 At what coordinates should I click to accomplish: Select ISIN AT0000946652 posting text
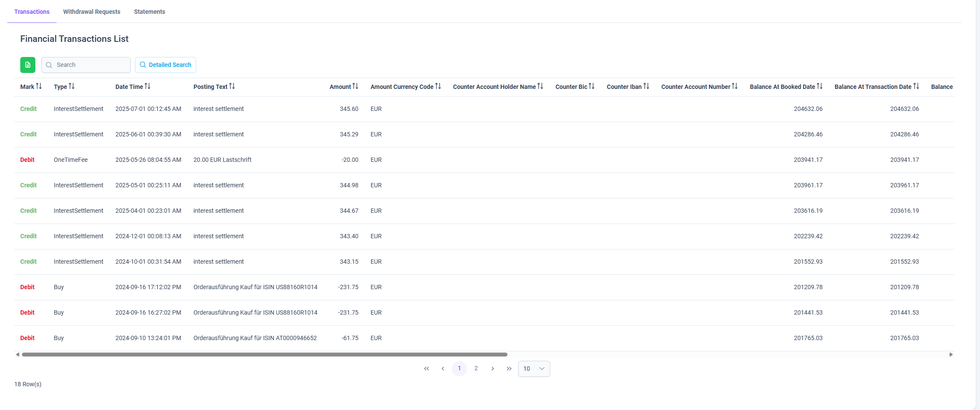(255, 338)
